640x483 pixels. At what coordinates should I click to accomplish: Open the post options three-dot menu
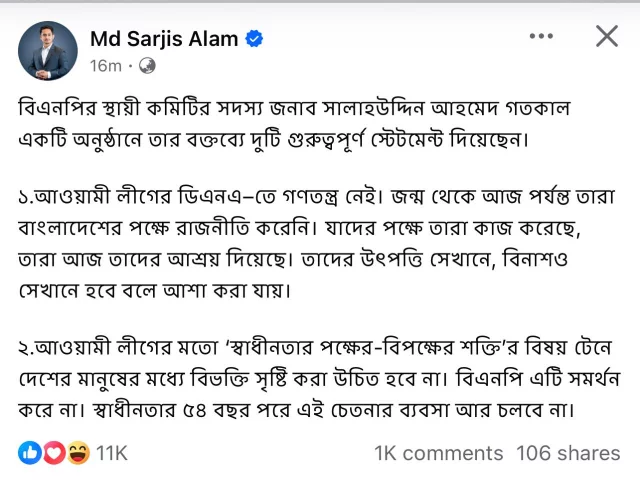point(541,37)
